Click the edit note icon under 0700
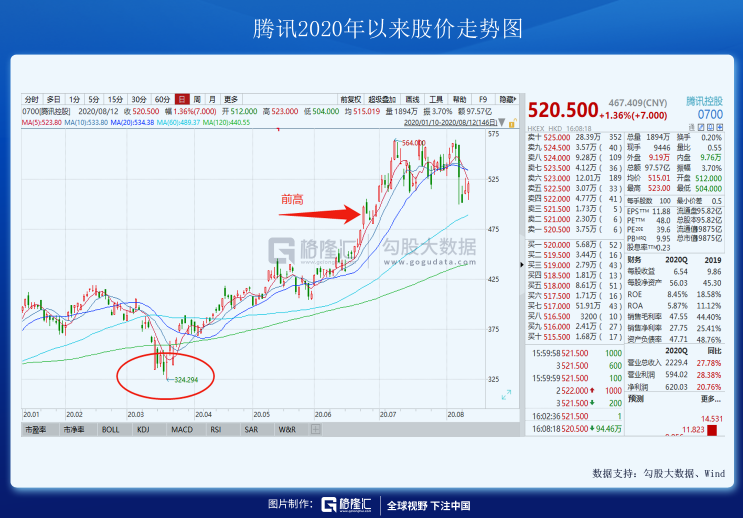The width and height of the screenshot is (743, 518). pos(701,127)
